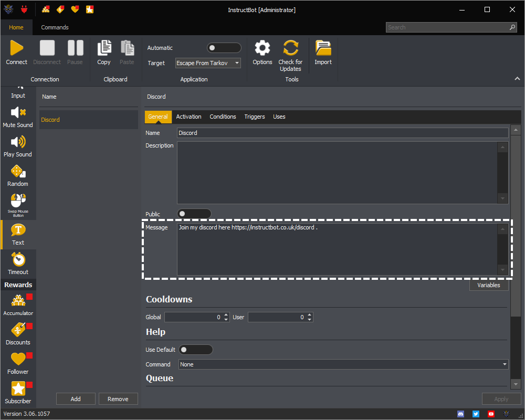Click inside the Description text area
The width and height of the screenshot is (525, 420).
(337, 173)
